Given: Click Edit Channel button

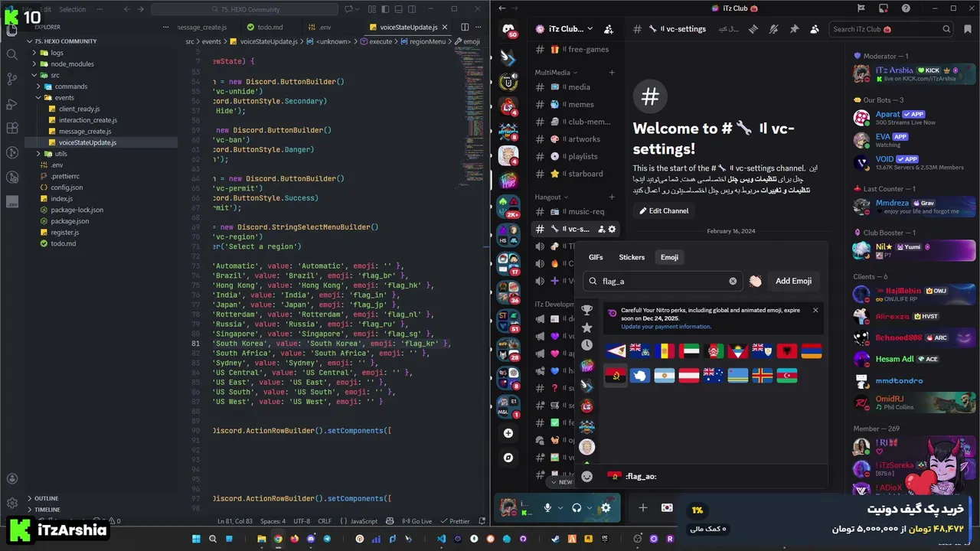Looking at the screenshot, I should [x=665, y=211].
